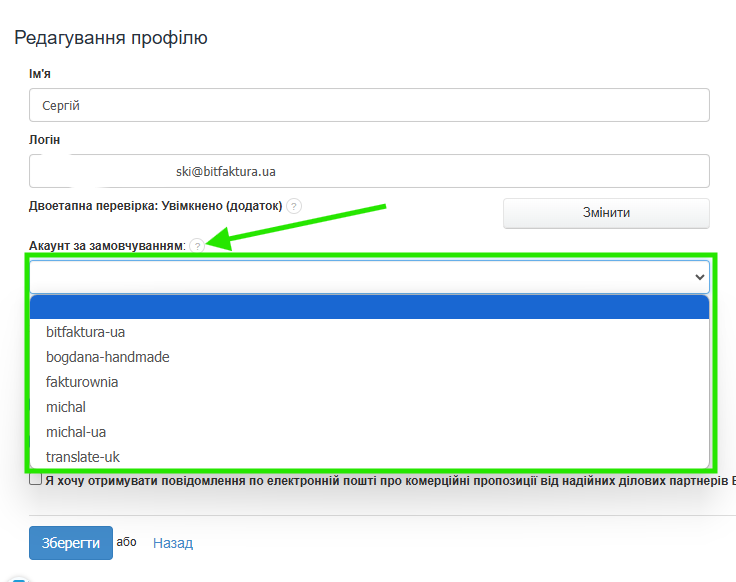This screenshot has width=736, height=582.
Task: Select the michal account option
Action: [x=66, y=407]
